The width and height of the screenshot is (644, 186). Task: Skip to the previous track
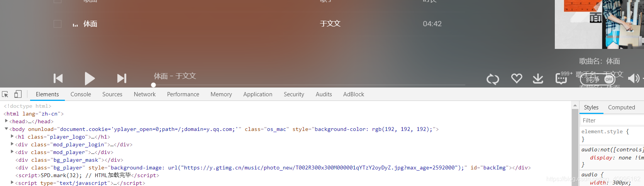tap(58, 79)
